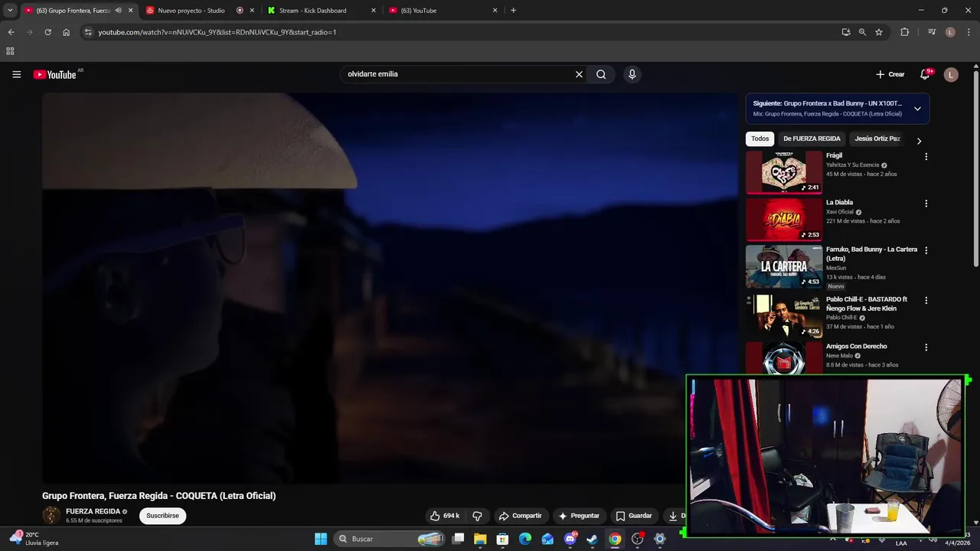Open OBS Studio from the taskbar
This screenshot has width=980, height=551.
pos(637,539)
